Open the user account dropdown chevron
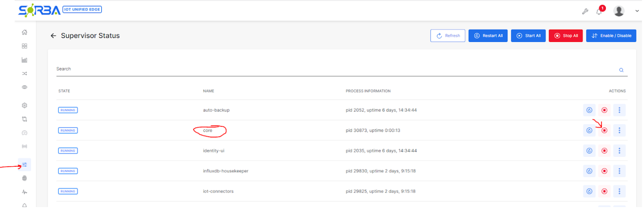This screenshot has width=644, height=213. pos(637,11)
